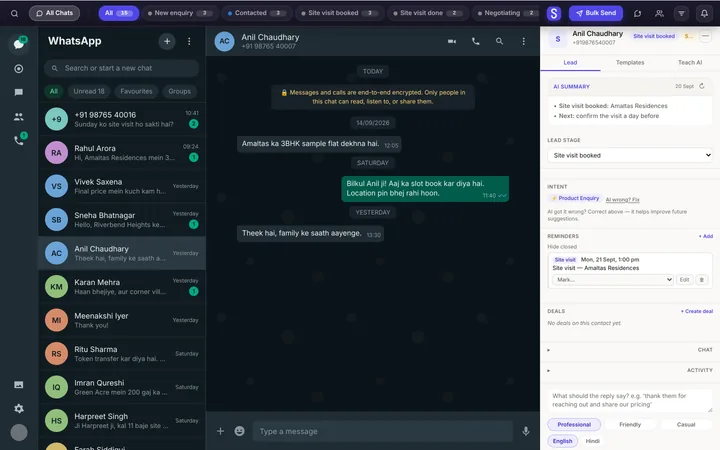Screen dimensions: 720x450
Task: Select the Site visit done filter
Action: 428,13
